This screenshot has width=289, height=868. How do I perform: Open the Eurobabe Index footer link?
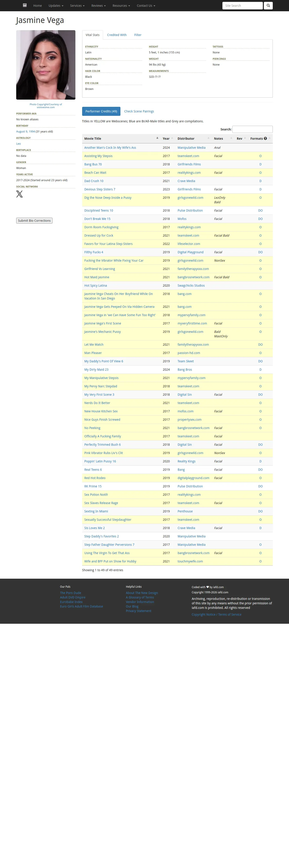71,602
